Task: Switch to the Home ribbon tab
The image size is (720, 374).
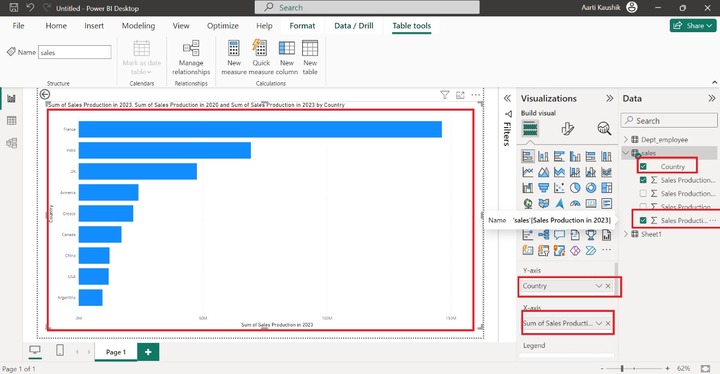Action: pos(56,26)
